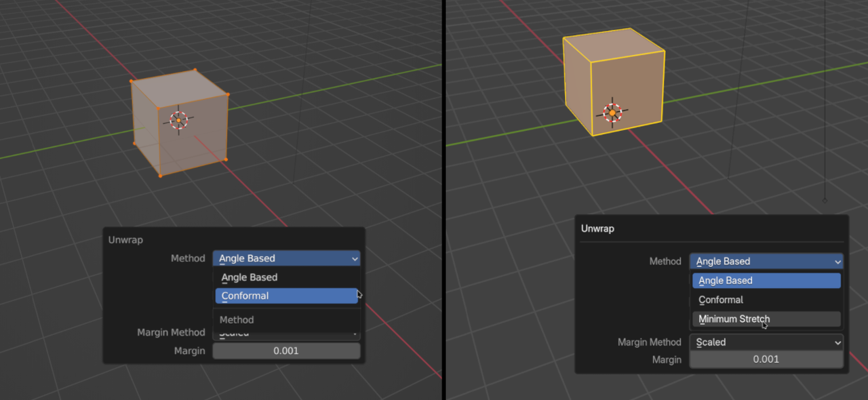
Task: Click the Unwrap panel title in left panel
Action: coord(125,239)
